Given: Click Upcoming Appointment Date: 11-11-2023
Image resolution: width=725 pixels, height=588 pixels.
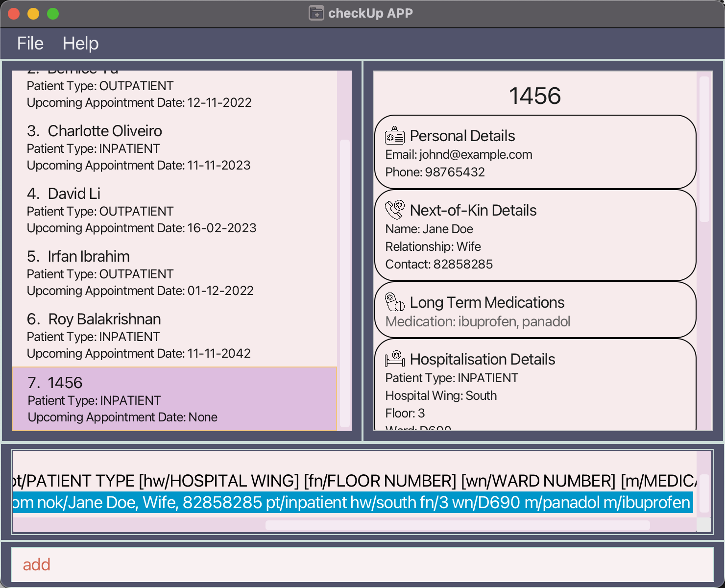Looking at the screenshot, I should (139, 165).
